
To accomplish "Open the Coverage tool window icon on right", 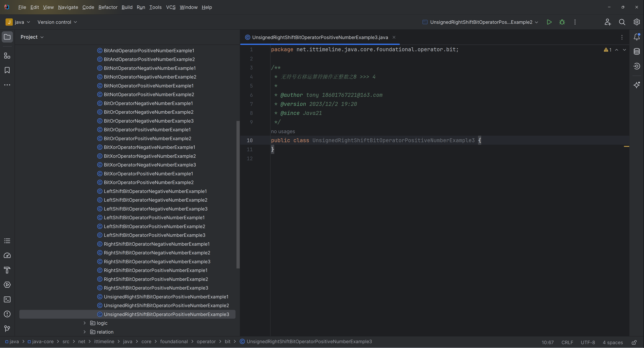I will click(x=636, y=66).
